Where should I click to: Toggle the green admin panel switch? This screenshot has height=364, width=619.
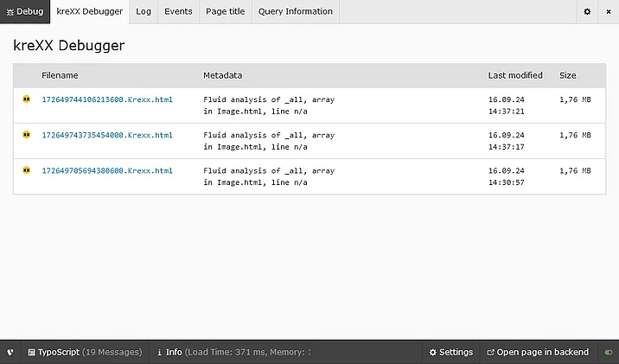[609, 352]
